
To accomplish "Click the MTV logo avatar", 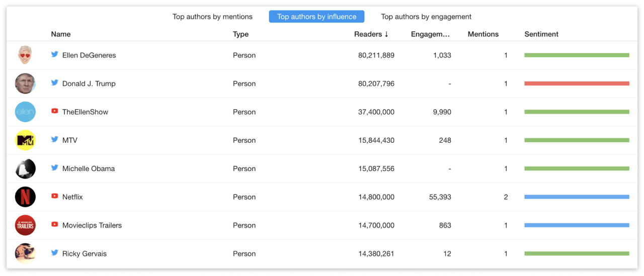I will click(x=25, y=140).
